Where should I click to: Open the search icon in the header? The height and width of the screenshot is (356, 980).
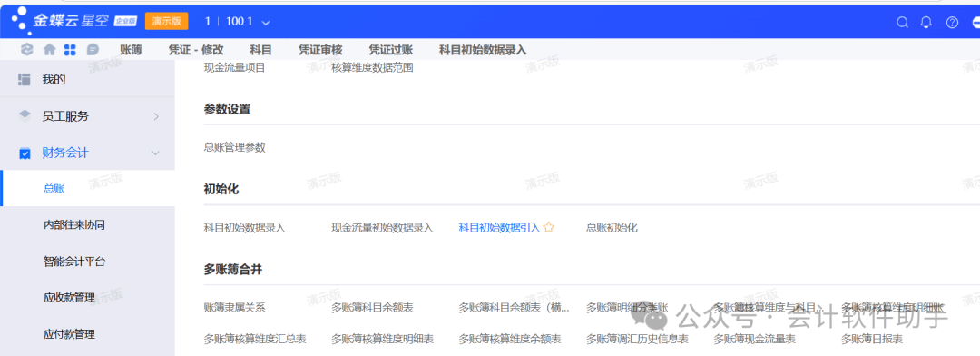click(902, 22)
